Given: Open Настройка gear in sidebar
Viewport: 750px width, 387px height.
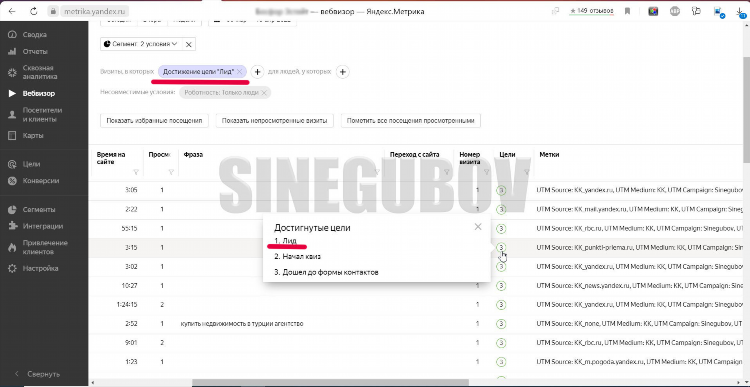Looking at the screenshot, I should pos(40,268).
